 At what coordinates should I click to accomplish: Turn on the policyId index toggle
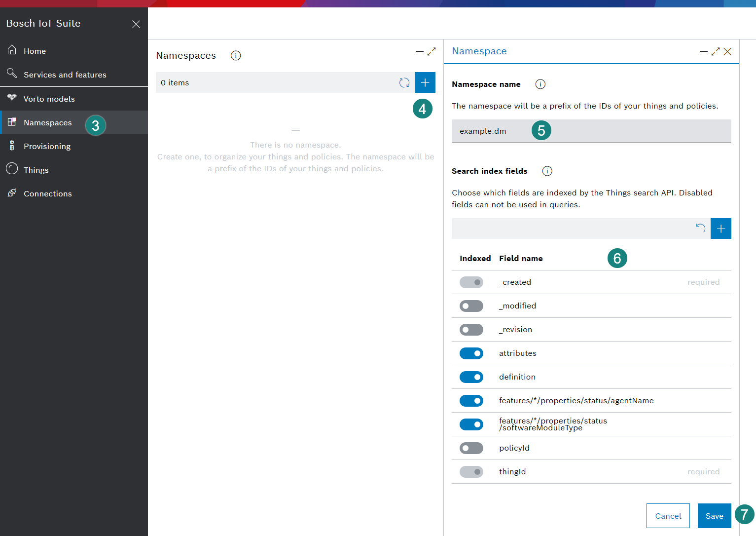471,448
